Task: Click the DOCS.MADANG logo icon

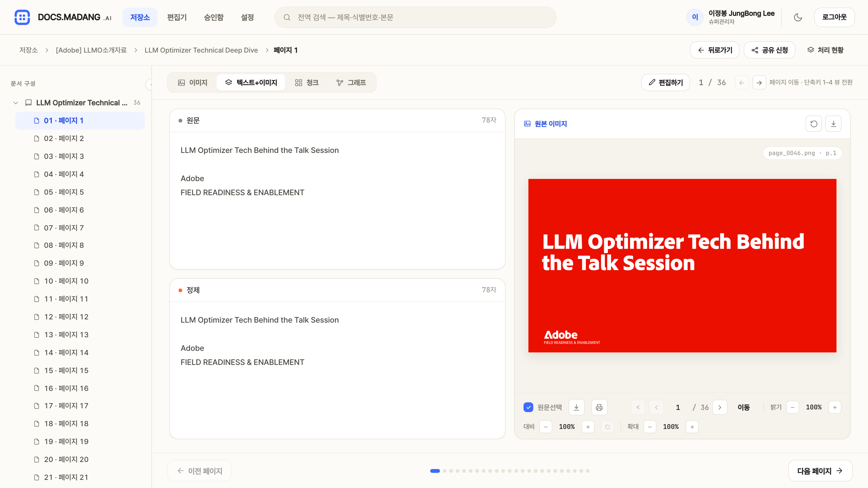Action: tap(22, 17)
